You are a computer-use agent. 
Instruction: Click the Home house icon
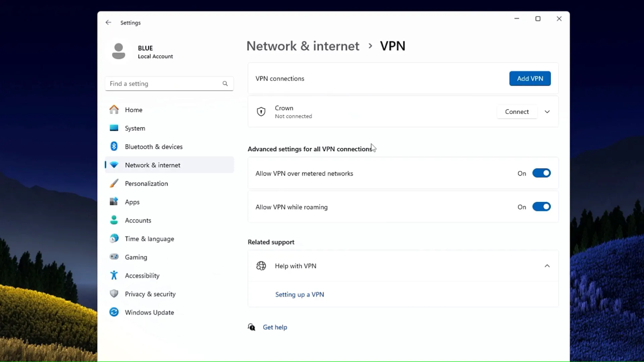[114, 110]
